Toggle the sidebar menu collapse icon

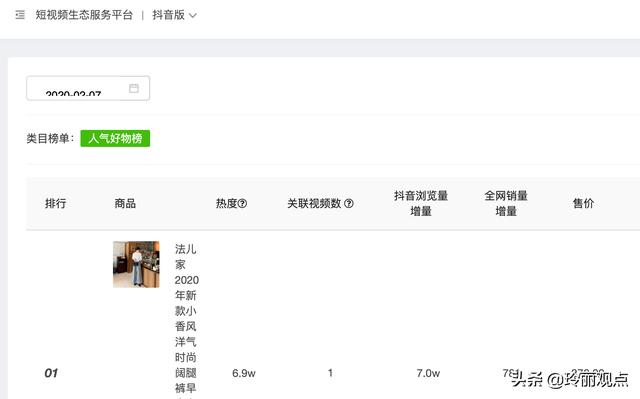[20, 15]
